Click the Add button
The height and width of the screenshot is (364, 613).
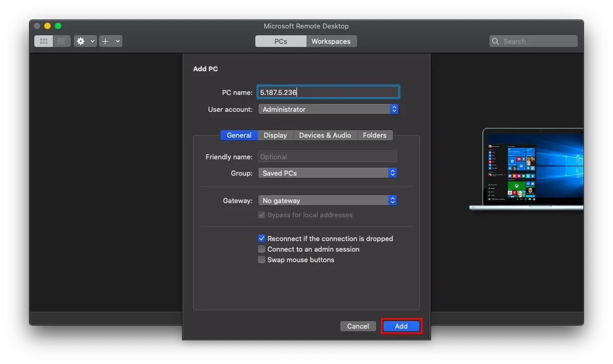[401, 326]
